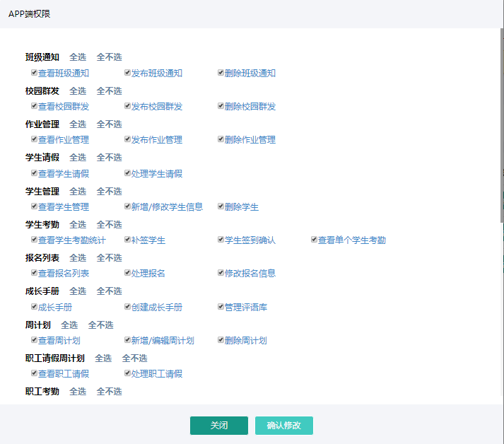This screenshot has width=504, height=444.
Task: Toggle 查看单个学生考勤 checkbox
Action: (x=314, y=240)
